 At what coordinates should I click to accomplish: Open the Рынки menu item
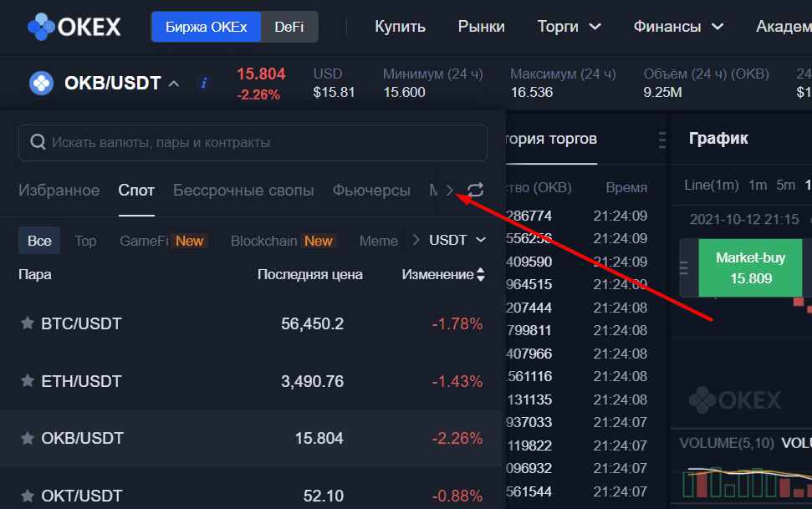[x=481, y=27]
